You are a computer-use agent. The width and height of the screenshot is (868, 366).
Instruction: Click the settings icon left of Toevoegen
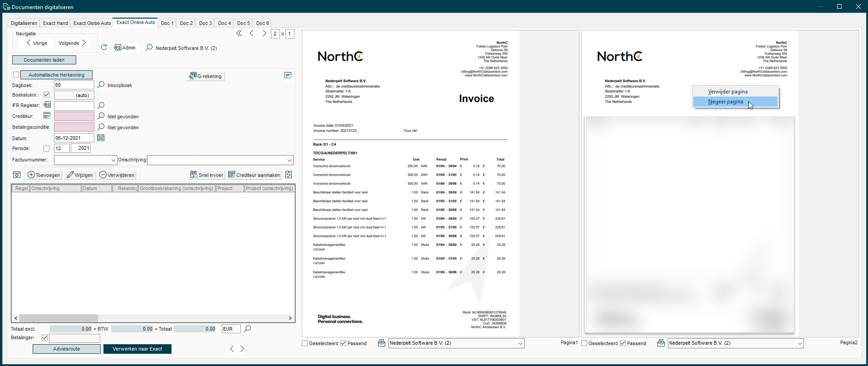[x=17, y=175]
